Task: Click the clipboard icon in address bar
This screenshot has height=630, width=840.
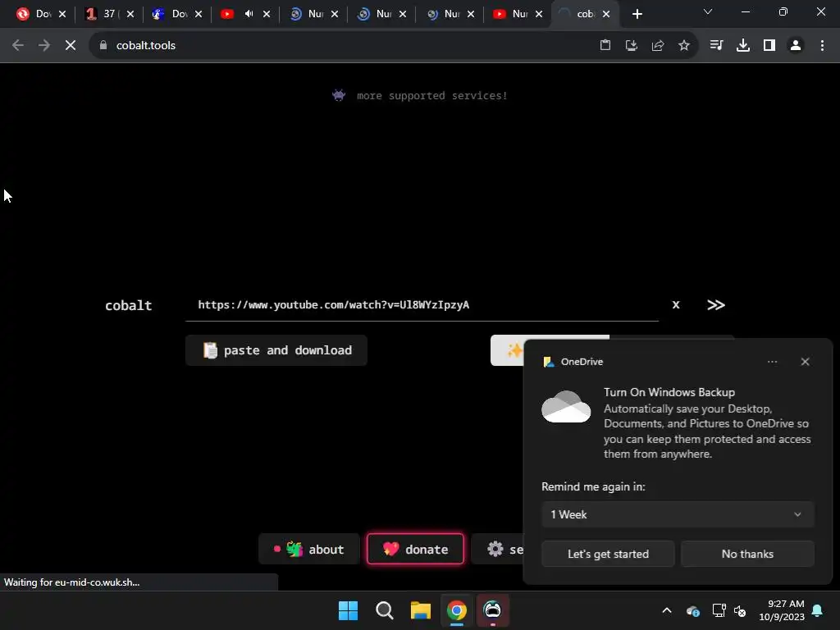Action: pyautogui.click(x=605, y=46)
